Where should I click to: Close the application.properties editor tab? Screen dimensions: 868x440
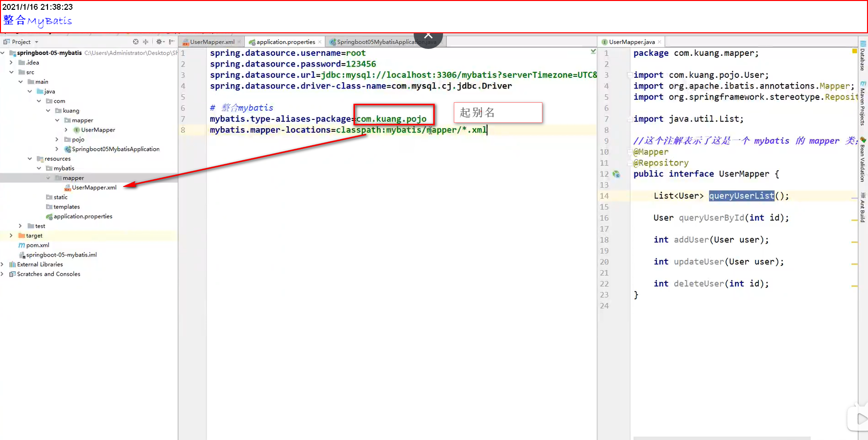click(320, 42)
